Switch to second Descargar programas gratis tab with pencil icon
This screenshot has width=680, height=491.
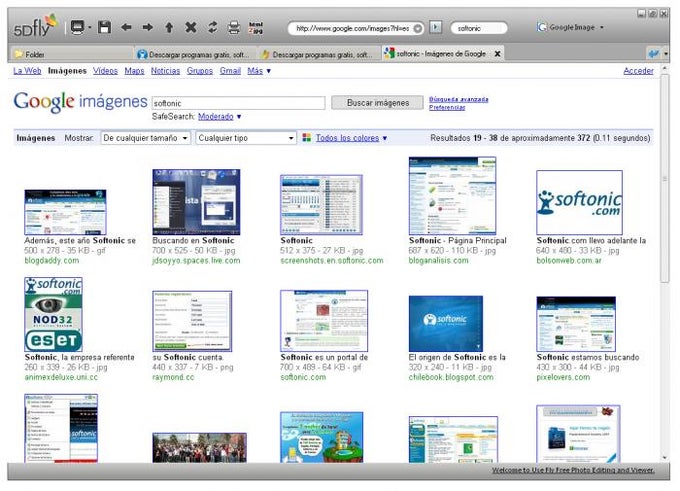click(317, 55)
